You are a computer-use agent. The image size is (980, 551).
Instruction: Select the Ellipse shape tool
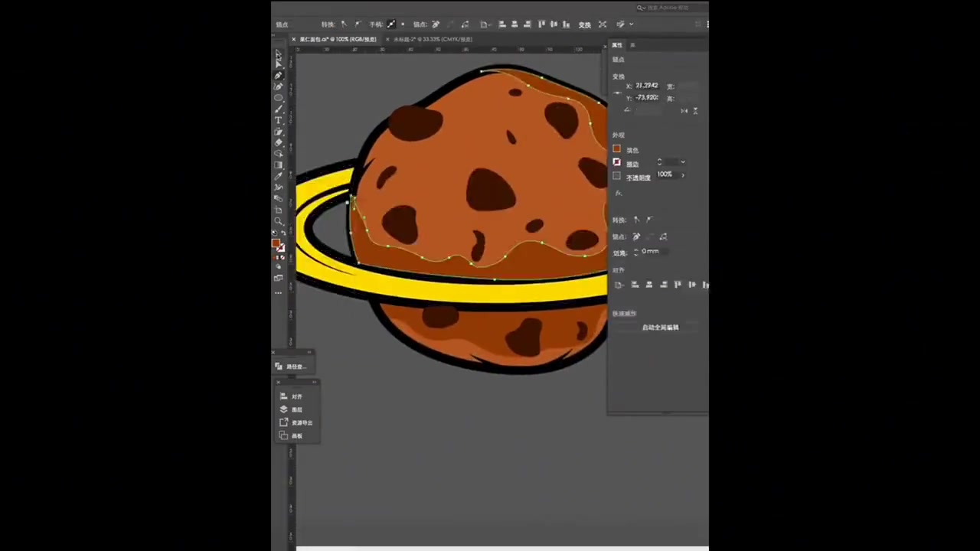[x=279, y=98]
